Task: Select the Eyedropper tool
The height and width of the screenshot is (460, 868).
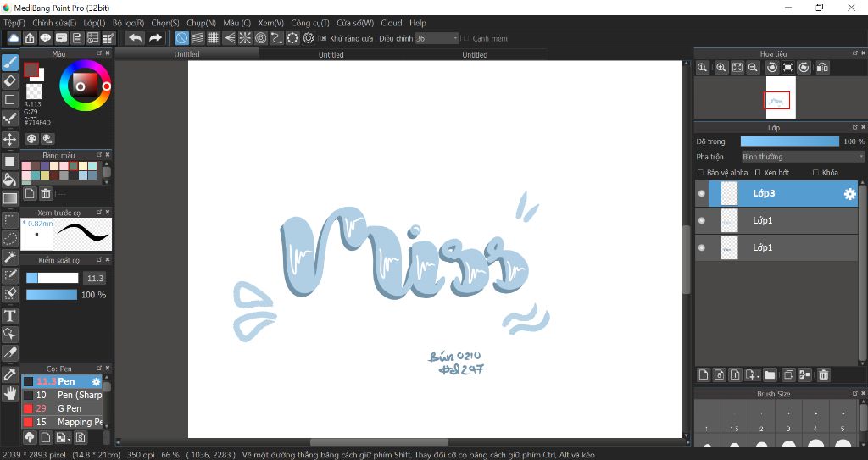Action: (10, 374)
